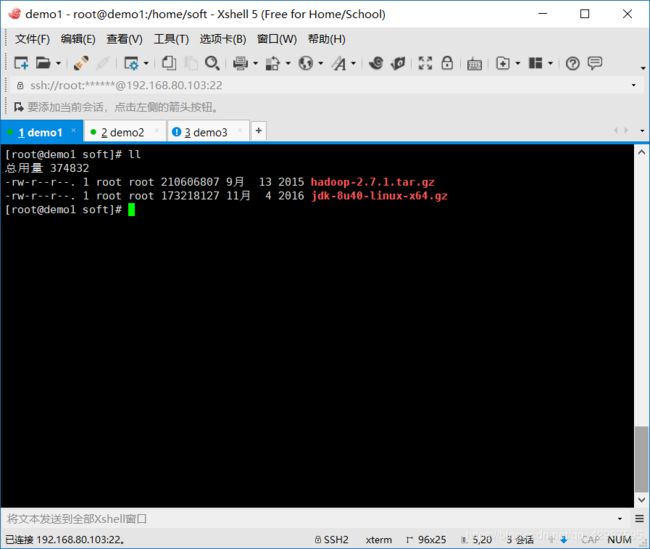Image resolution: width=650 pixels, height=549 pixels.
Task: Click the Font icon
Action: [339, 63]
